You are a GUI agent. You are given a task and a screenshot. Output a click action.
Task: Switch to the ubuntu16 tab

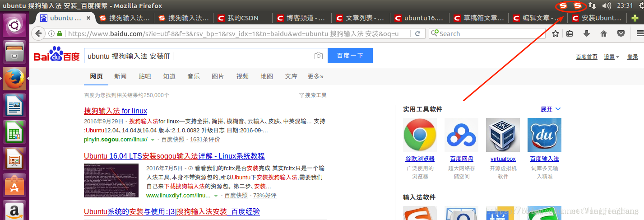421,18
